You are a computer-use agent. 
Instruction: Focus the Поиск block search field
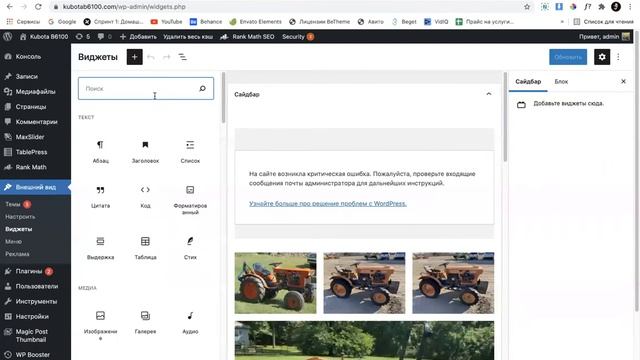146,89
